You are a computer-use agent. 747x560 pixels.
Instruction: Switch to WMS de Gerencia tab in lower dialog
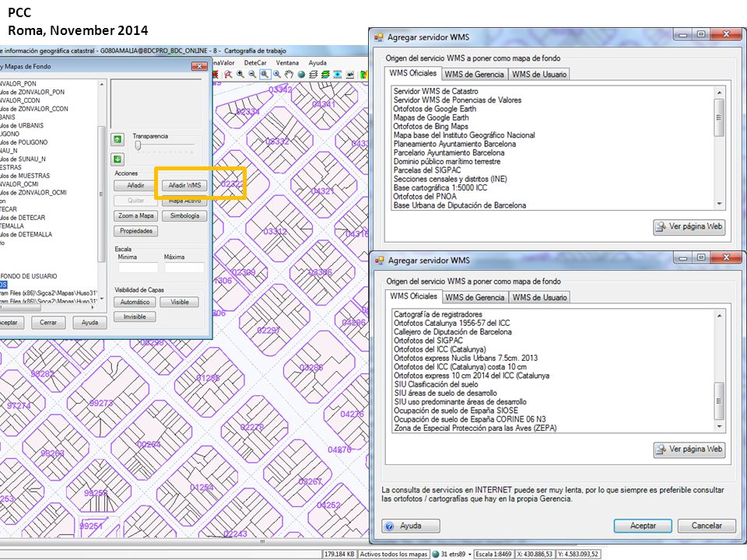pos(475,297)
